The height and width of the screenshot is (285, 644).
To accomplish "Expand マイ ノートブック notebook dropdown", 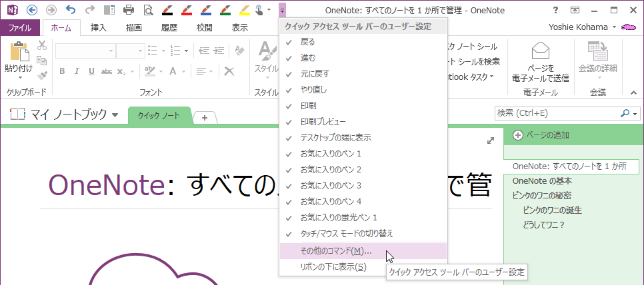I will (x=115, y=115).
